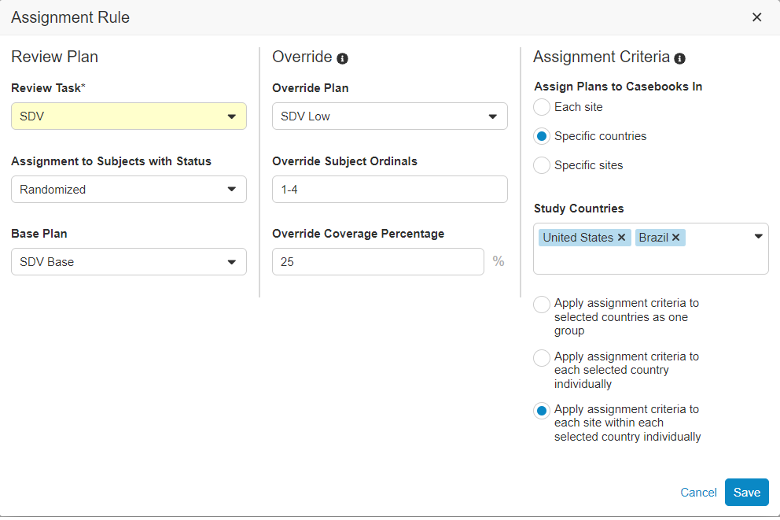Close the Assignment Rule dialog
The width and height of the screenshot is (780, 520).
click(x=757, y=17)
